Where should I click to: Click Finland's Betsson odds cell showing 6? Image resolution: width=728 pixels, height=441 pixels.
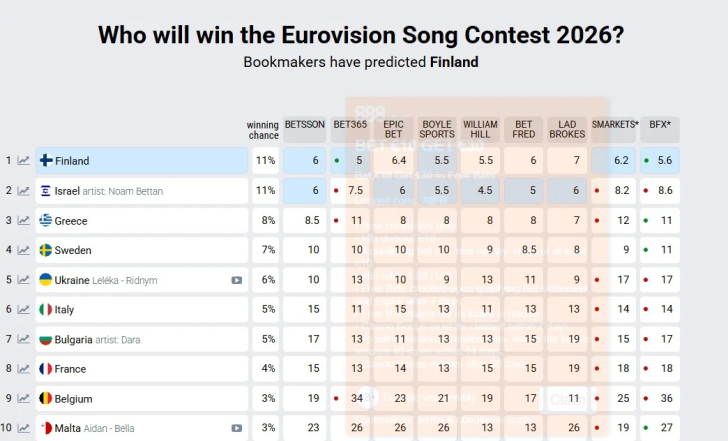point(304,161)
